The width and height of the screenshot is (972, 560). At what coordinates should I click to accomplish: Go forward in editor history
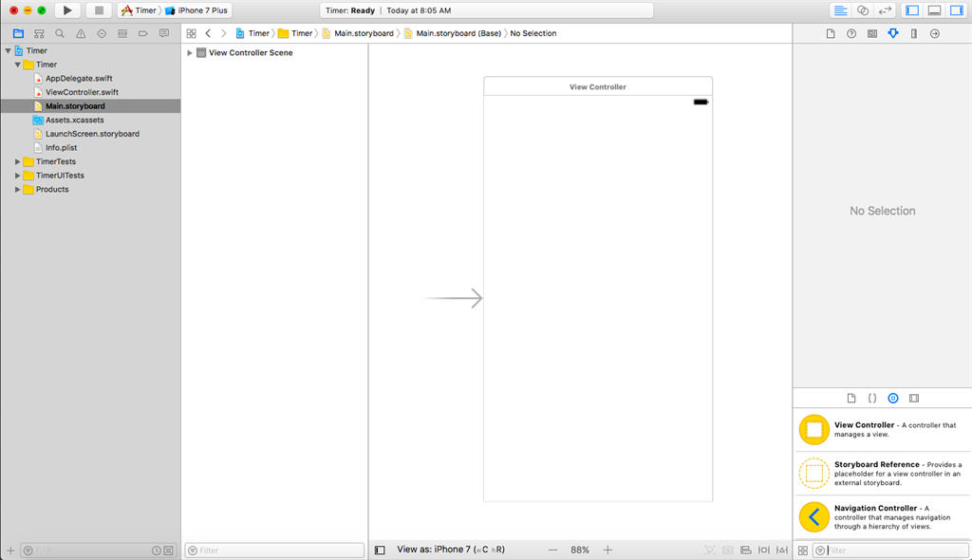click(x=224, y=33)
